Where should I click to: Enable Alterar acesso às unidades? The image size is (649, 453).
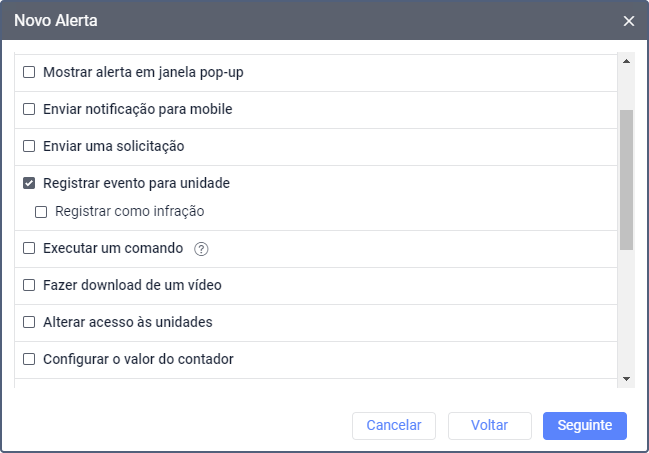click(x=29, y=322)
